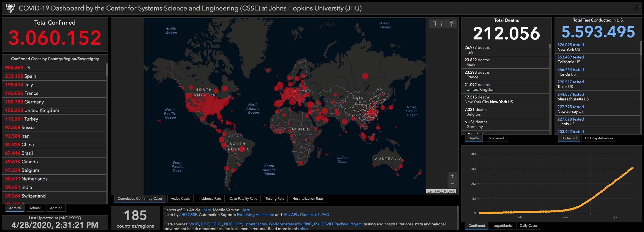Zoom in on the map with plus
Image resolution: width=644 pixels, height=232 pixels.
(x=452, y=176)
